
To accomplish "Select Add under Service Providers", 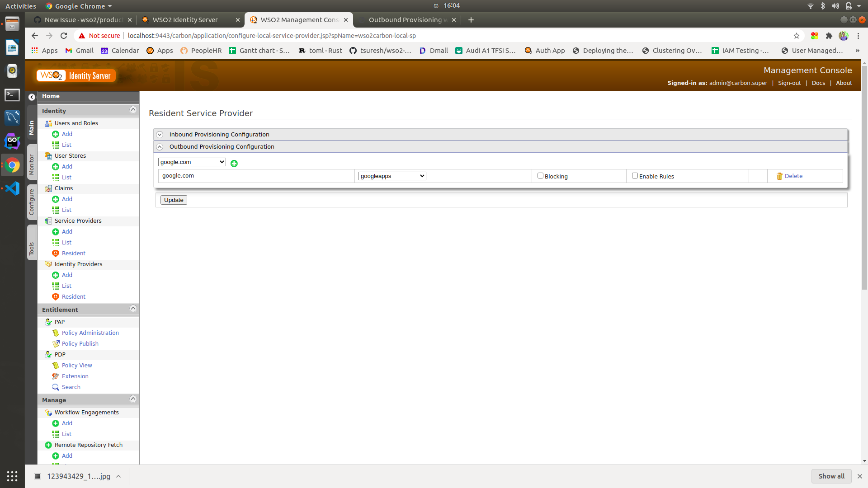I will [x=67, y=231].
